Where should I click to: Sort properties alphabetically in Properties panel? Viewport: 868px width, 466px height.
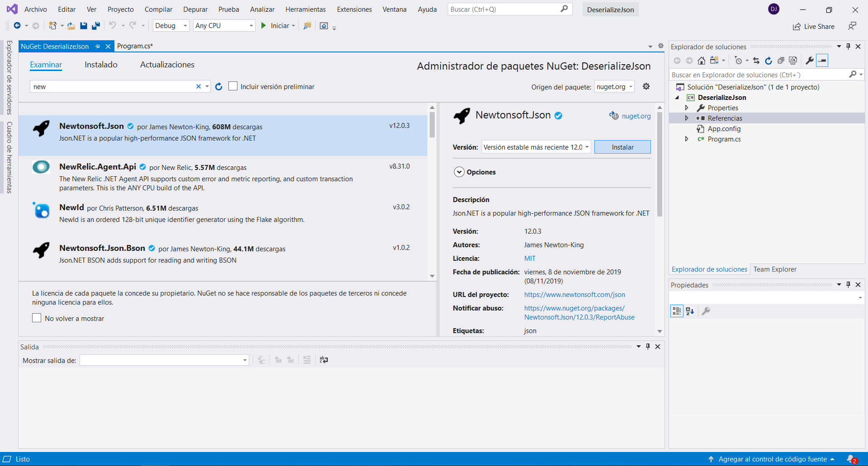point(690,311)
